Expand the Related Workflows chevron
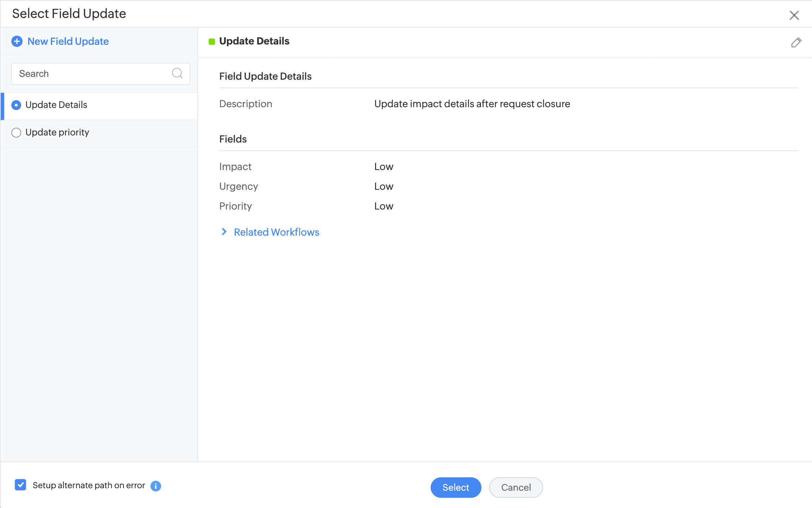 pos(224,232)
